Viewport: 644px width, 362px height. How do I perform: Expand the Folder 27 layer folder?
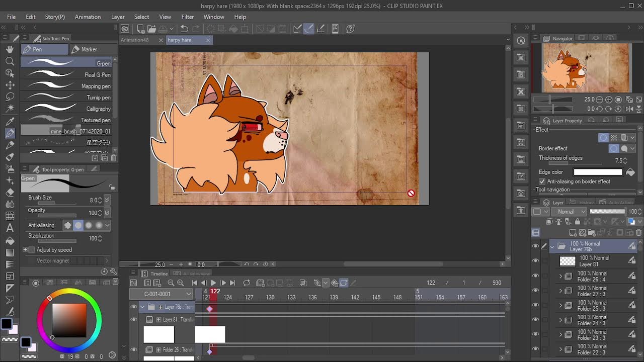(x=560, y=291)
